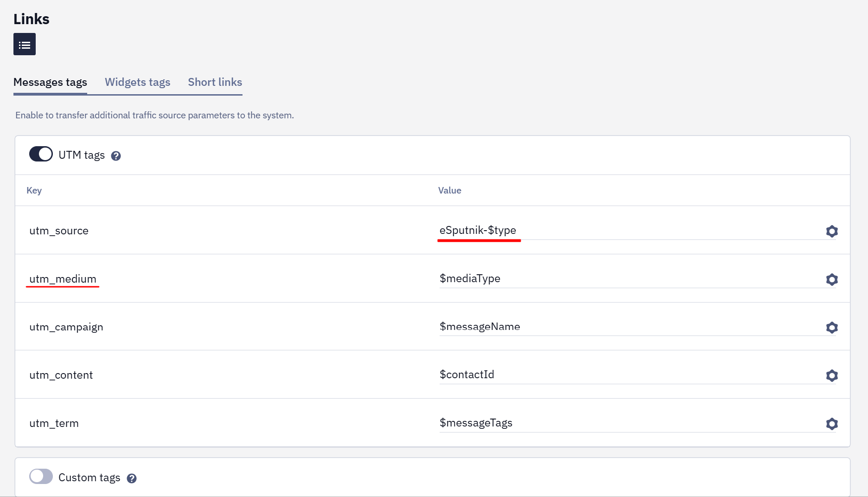868x497 pixels.
Task: Click the Value column header
Action: tap(450, 190)
